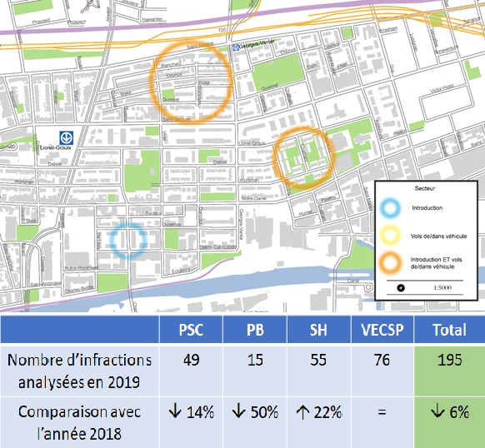Select the VECSP column header

coord(382,330)
